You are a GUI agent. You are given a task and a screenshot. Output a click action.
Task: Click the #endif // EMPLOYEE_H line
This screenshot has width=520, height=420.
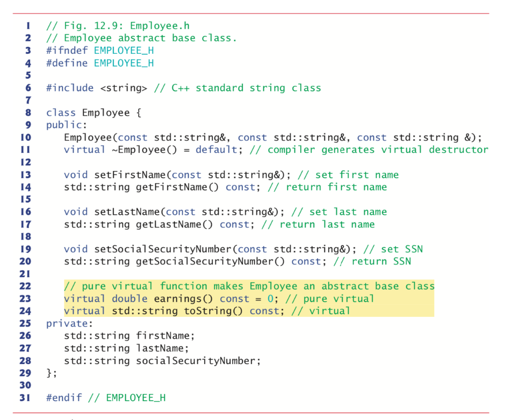[x=107, y=397]
